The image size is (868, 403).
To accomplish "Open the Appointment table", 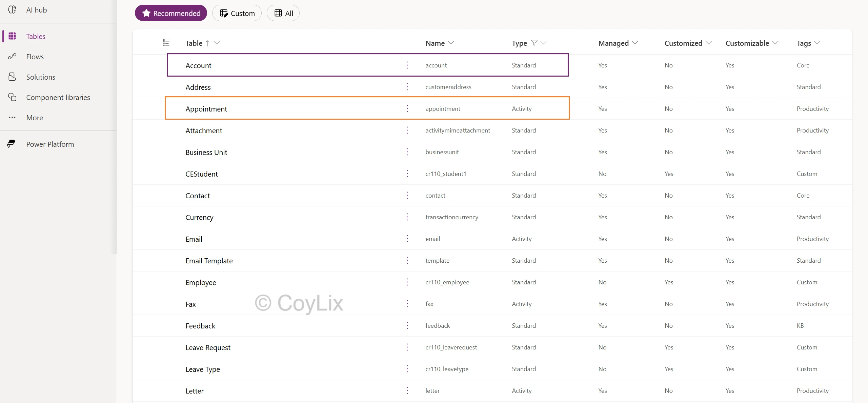I will coord(206,109).
